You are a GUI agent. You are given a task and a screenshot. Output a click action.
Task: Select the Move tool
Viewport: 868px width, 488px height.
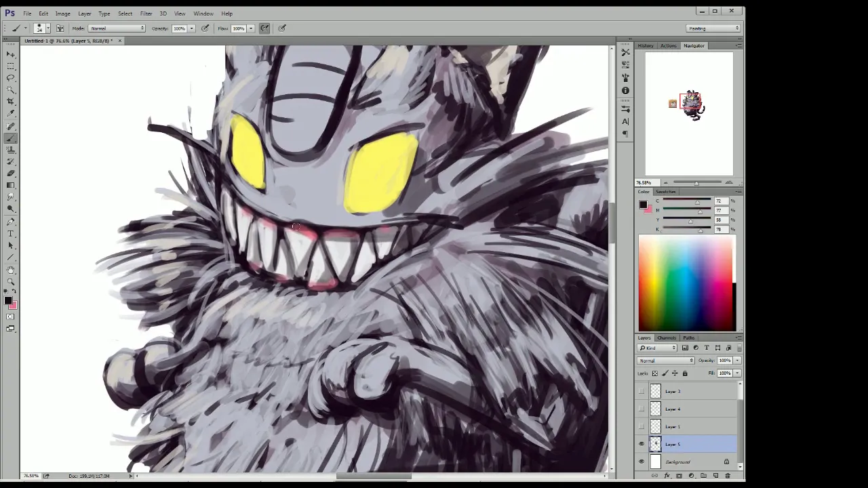[x=10, y=54]
